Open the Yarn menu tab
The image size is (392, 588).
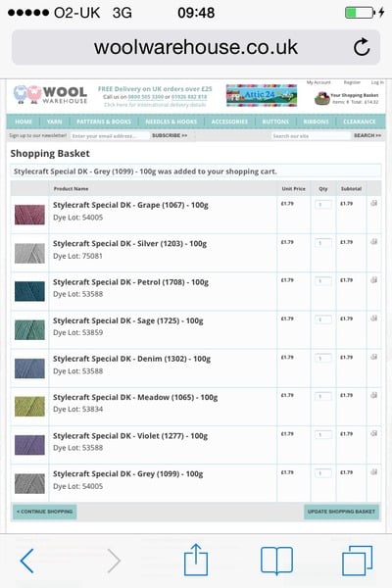pos(55,122)
